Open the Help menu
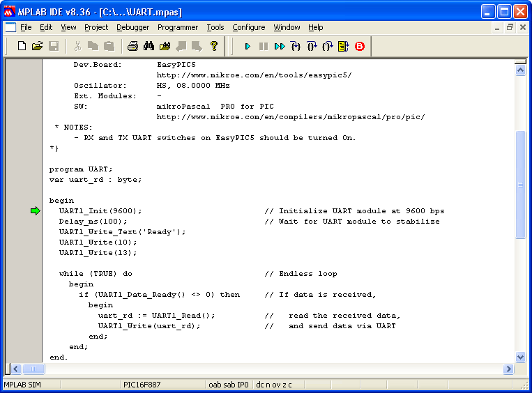 click(x=316, y=27)
